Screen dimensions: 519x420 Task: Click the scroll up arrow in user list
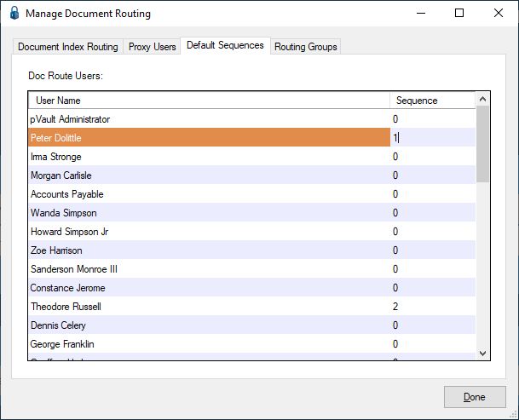pos(482,99)
